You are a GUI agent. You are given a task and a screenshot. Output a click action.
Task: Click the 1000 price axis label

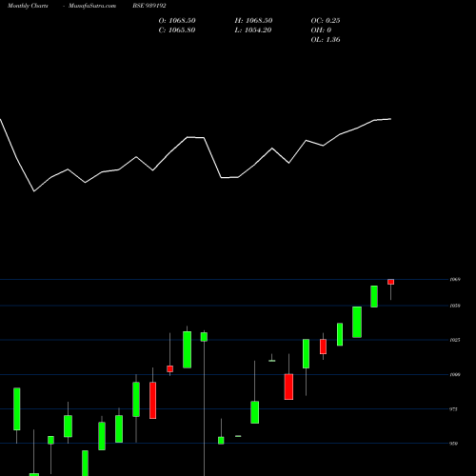tap(455, 375)
